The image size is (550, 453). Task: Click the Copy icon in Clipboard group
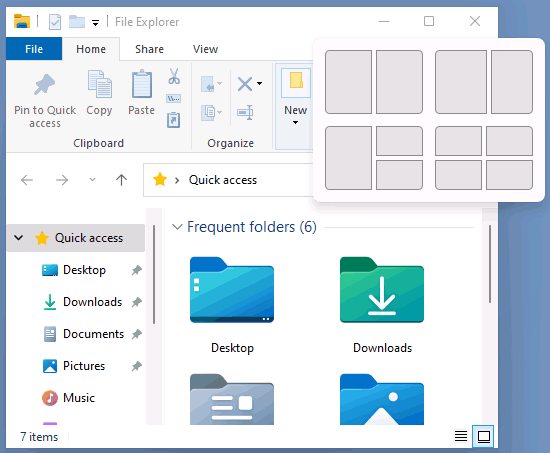tap(100, 84)
